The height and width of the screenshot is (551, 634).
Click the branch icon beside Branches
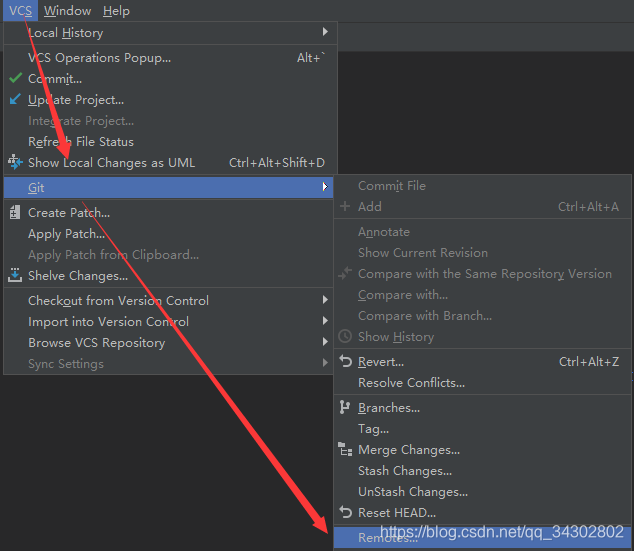345,407
